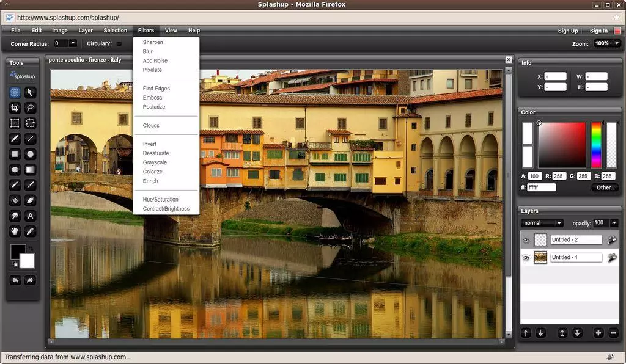Viewport: 626px width, 364px height.
Task: Pick the Hand pan tool
Action: [15, 231]
